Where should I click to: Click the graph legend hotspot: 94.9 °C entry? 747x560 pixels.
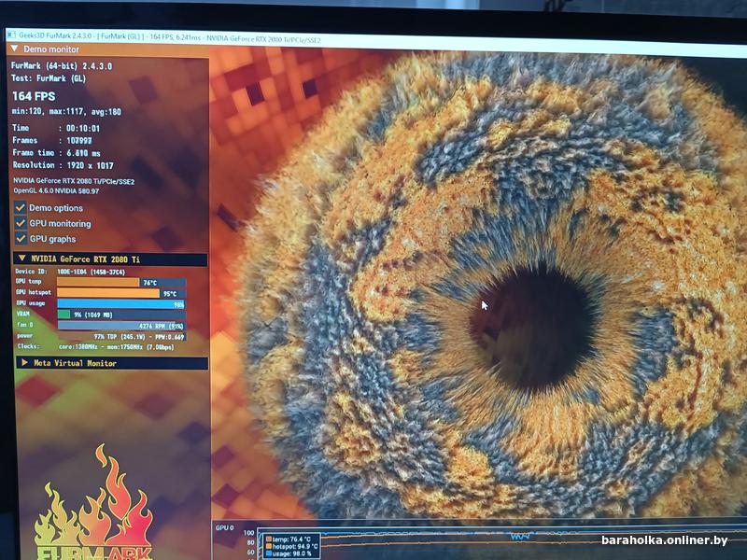[291, 547]
